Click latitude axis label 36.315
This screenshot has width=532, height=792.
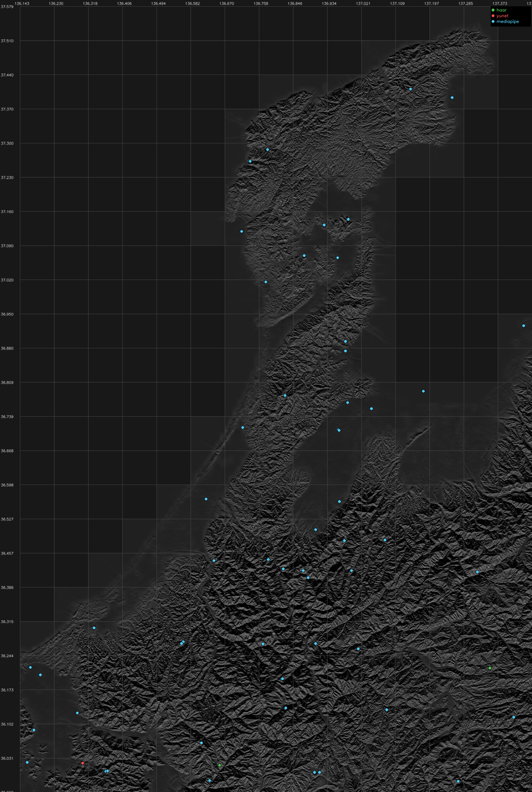tap(7, 622)
